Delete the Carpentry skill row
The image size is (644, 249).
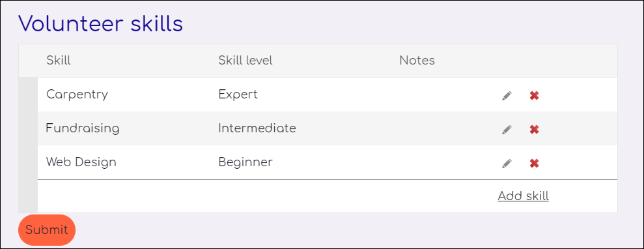[x=534, y=96]
